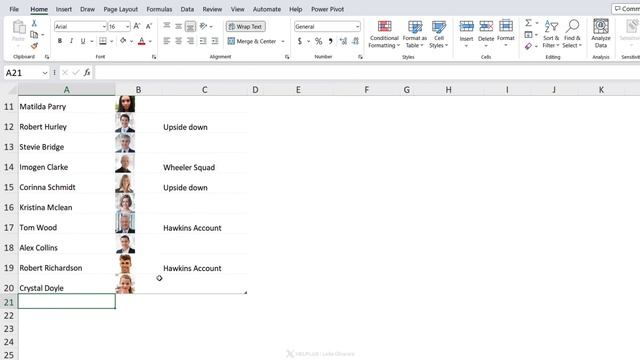Apply accounting dollar format

coord(300,41)
